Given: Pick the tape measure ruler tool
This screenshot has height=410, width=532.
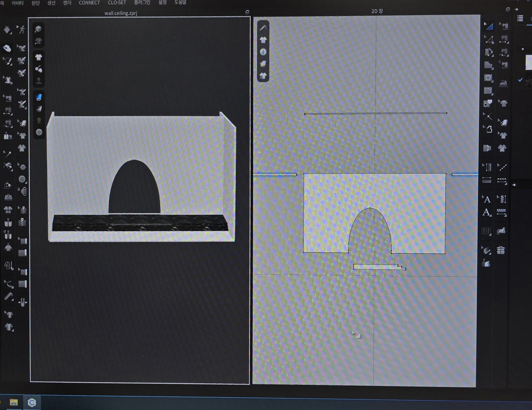Looking at the screenshot, I should point(8,296).
